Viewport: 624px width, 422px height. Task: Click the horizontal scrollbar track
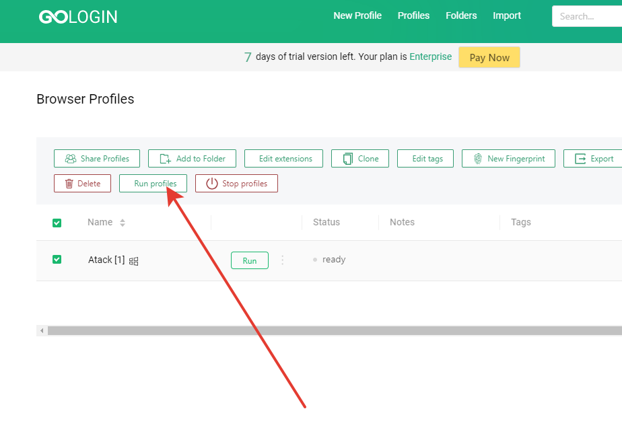coord(334,330)
